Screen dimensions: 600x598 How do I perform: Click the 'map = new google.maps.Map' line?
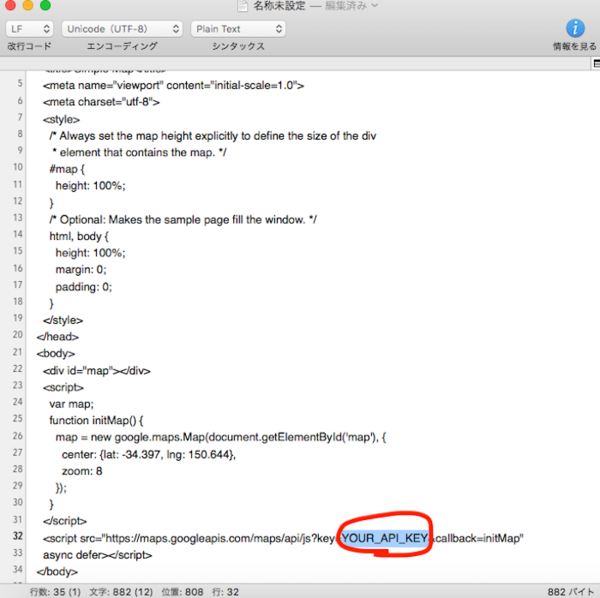(x=221, y=437)
